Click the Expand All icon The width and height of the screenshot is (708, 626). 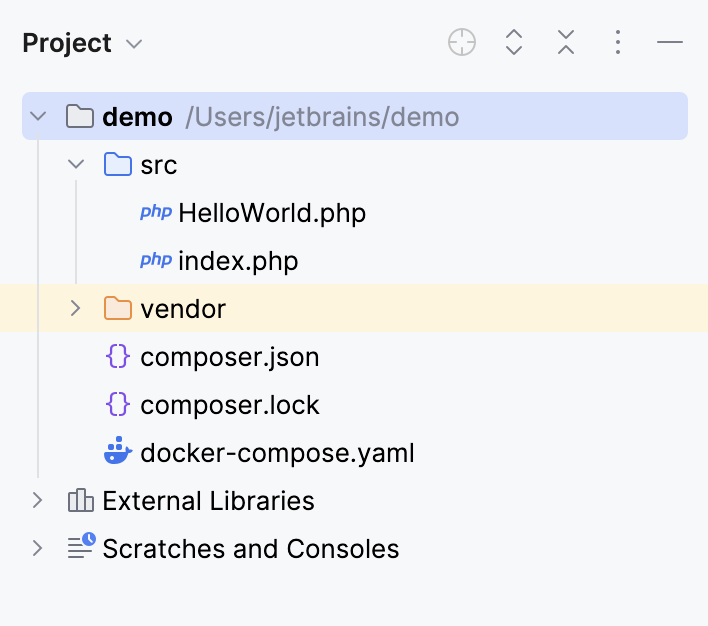tap(514, 42)
